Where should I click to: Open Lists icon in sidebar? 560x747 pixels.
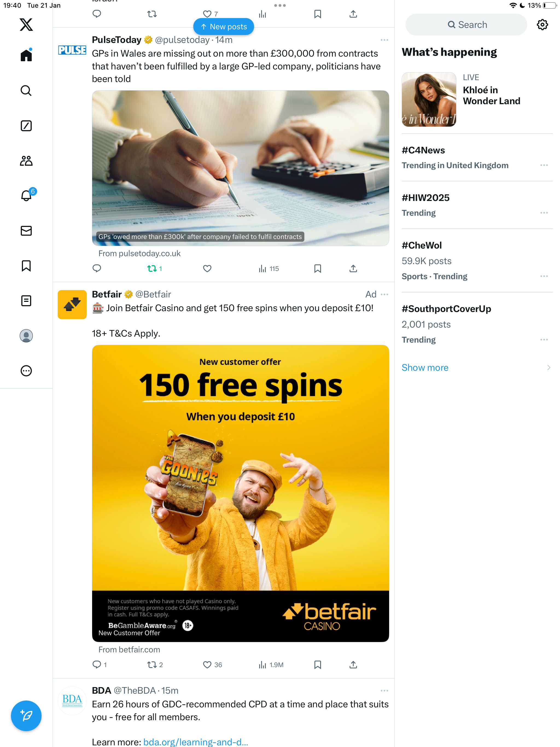pyautogui.click(x=26, y=300)
